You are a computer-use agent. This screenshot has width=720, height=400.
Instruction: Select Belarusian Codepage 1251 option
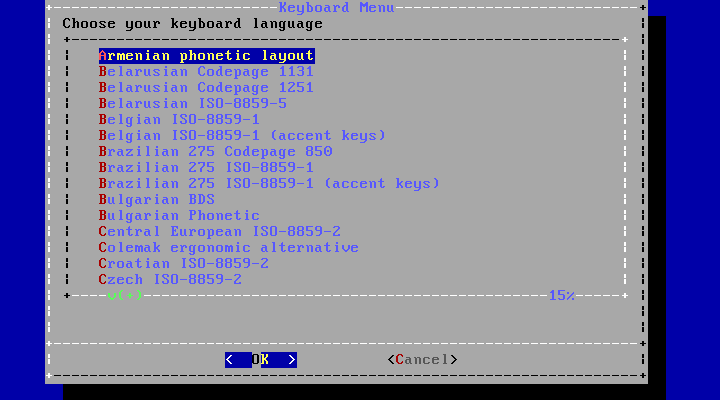click(206, 88)
